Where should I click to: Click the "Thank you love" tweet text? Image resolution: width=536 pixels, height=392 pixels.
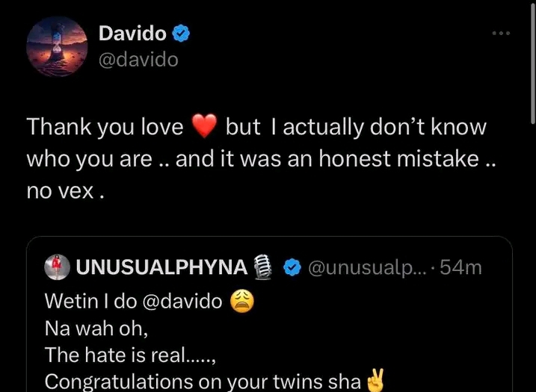point(105,128)
